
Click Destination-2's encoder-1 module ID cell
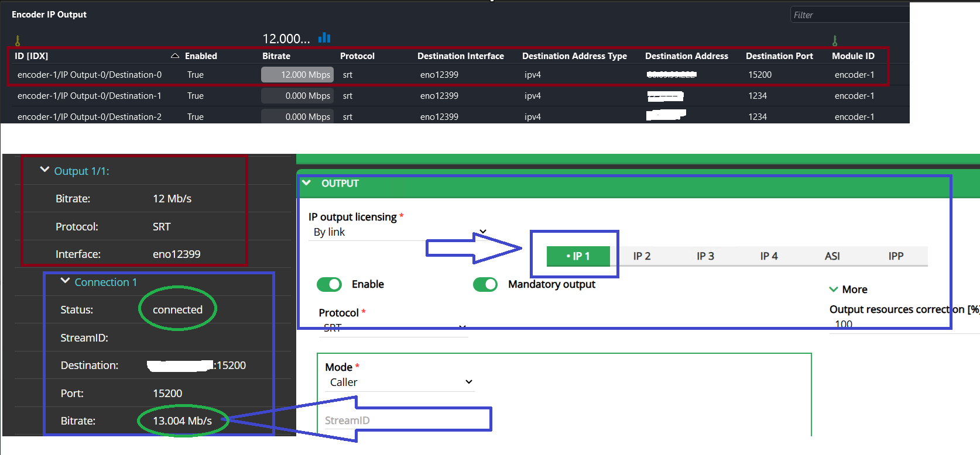pyautogui.click(x=855, y=117)
